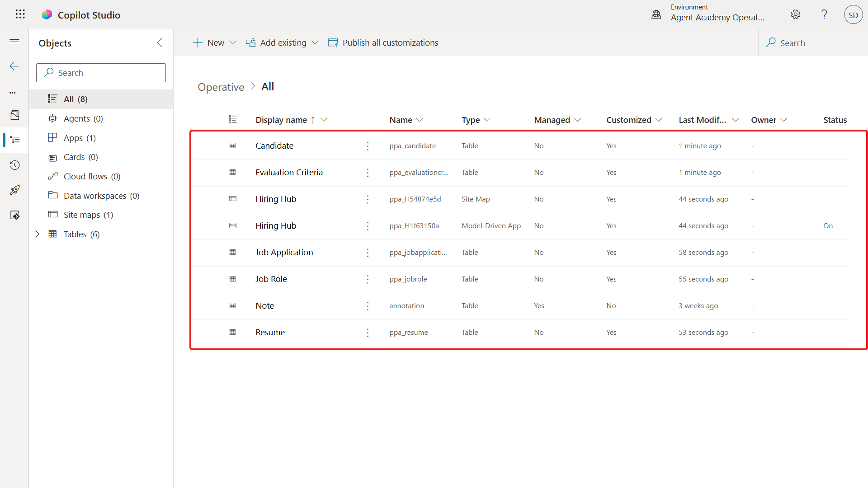This screenshot has width=868, height=488.
Task: Open the Job Application table
Action: 284,252
